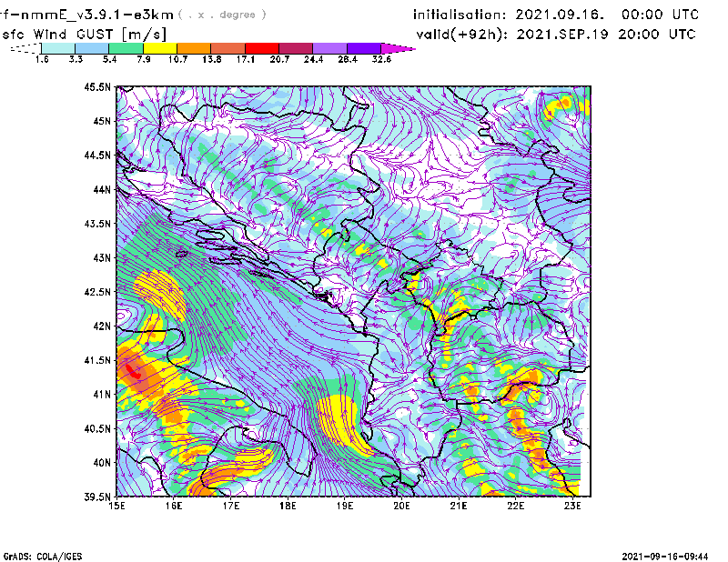Click the legend value 3.3
Image resolution: width=728 pixels, height=562 pixels.
click(76, 59)
